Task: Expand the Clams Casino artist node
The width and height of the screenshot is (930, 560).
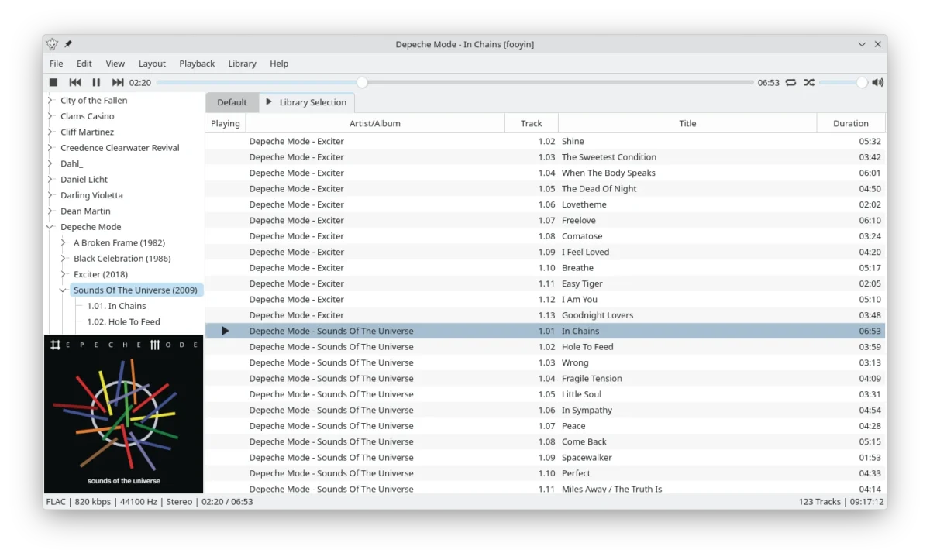Action: pos(51,116)
